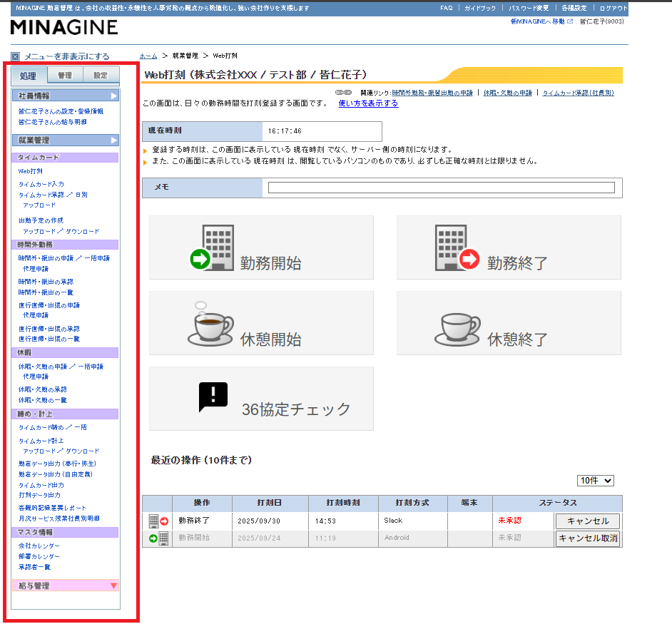The image size is (672, 634).
Task: Open the 10件 display count dropdown
Action: (596, 481)
